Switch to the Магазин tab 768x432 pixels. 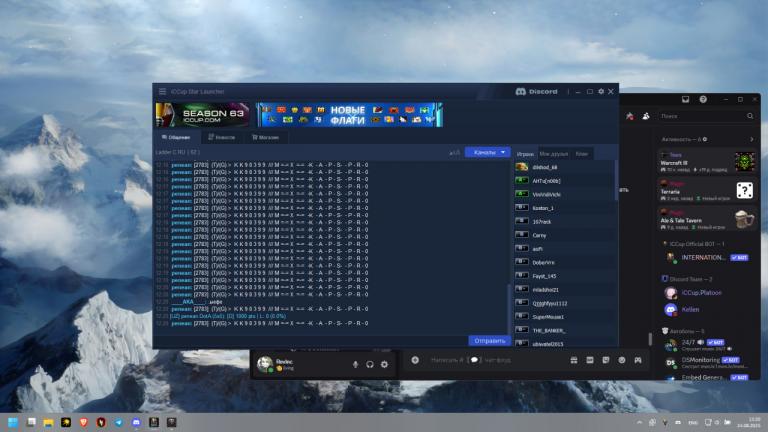click(265, 138)
